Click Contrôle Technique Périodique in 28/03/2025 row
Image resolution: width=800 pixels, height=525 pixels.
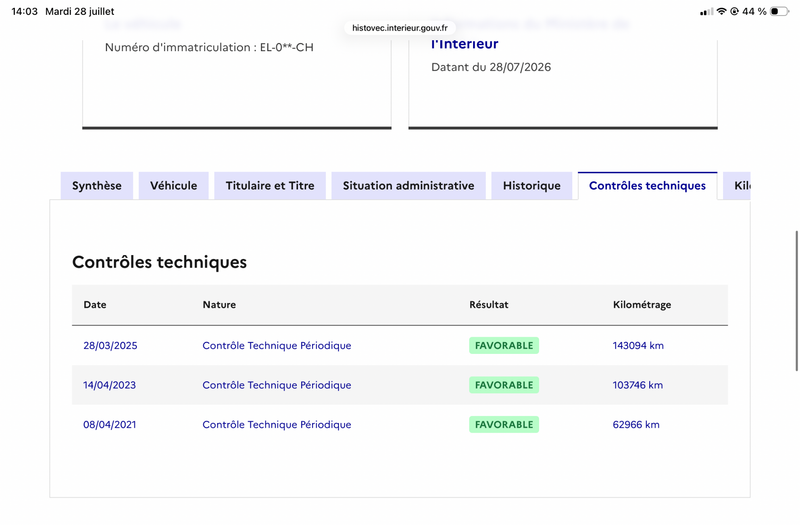pos(277,345)
